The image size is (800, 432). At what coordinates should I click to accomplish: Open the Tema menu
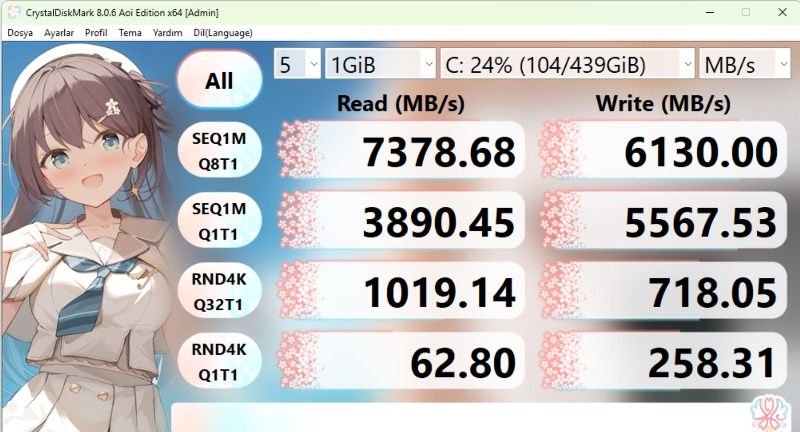(x=130, y=33)
